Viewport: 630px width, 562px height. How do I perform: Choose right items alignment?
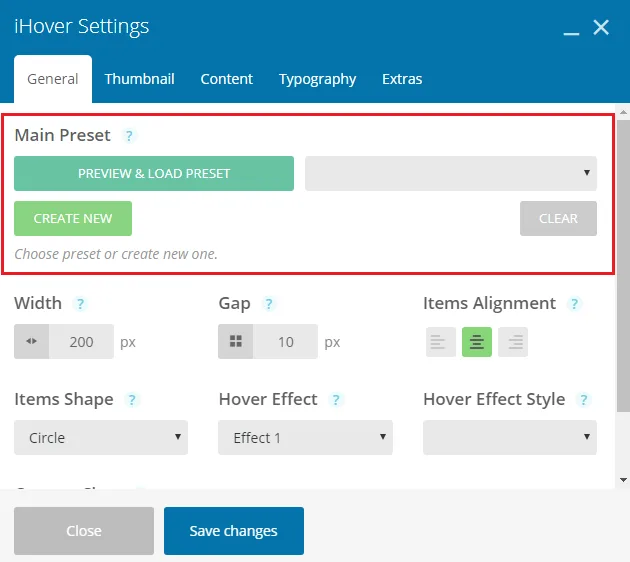pyautogui.click(x=513, y=342)
